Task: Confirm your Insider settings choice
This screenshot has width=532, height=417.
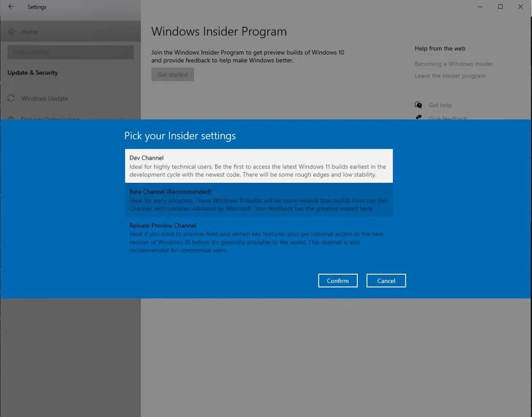Action: pos(337,280)
